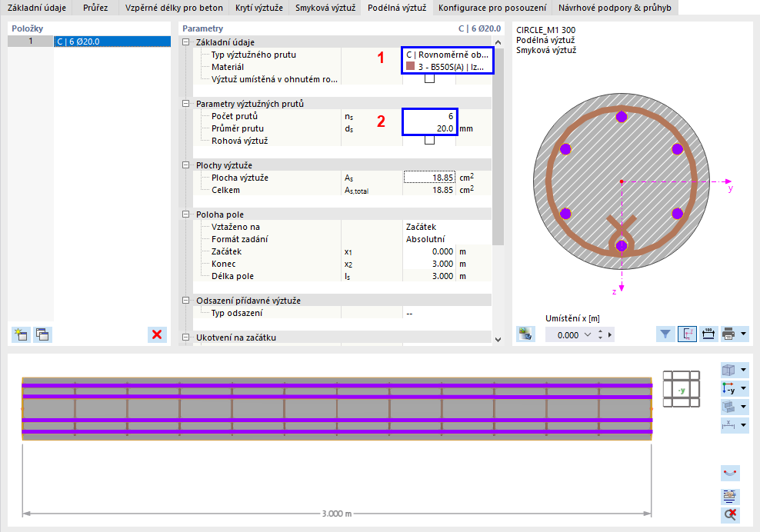
Task: Click the isometric cube view icon
Action: click(x=728, y=371)
